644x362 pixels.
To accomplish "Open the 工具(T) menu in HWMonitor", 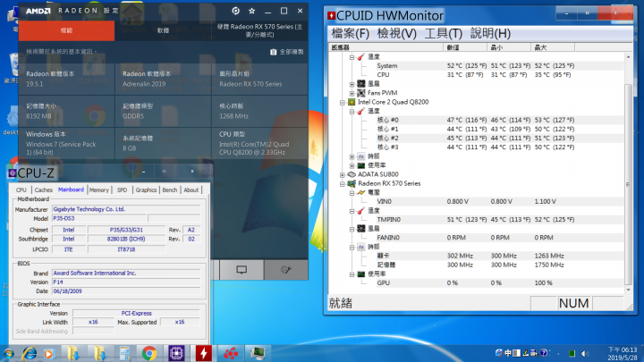I will [x=444, y=33].
